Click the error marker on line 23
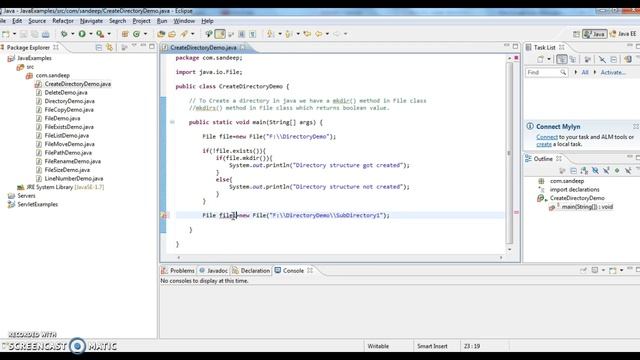 tap(164, 216)
